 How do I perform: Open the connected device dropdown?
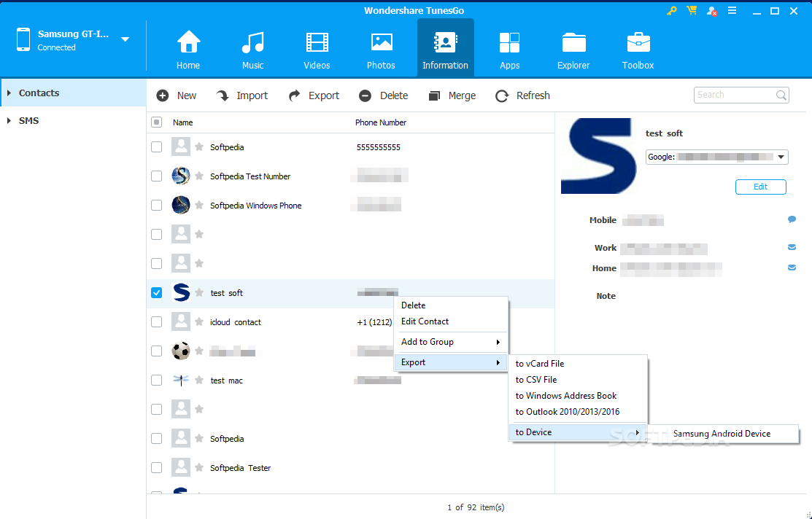tap(125, 39)
